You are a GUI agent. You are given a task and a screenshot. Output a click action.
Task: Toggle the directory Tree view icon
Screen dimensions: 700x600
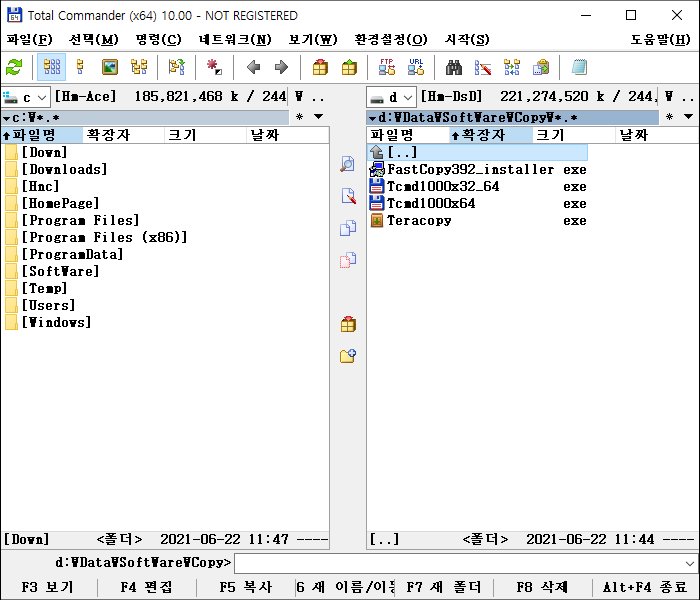coord(139,67)
